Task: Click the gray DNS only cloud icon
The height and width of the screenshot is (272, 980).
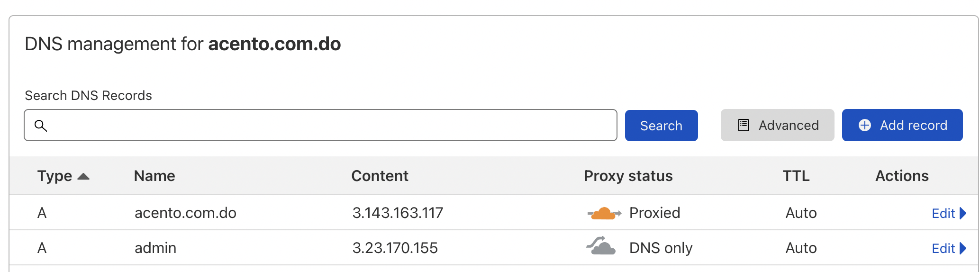Action: click(601, 246)
